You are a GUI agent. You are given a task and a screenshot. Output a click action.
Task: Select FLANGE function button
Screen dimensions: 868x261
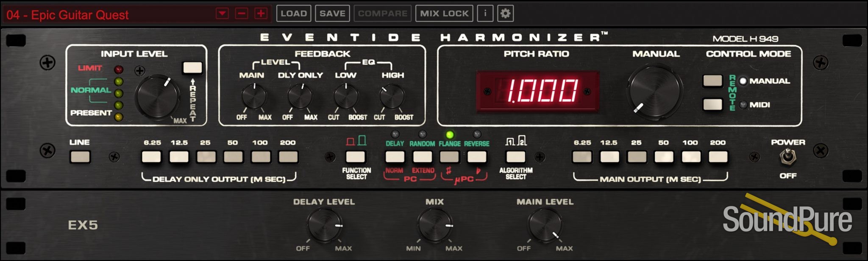[x=449, y=157]
